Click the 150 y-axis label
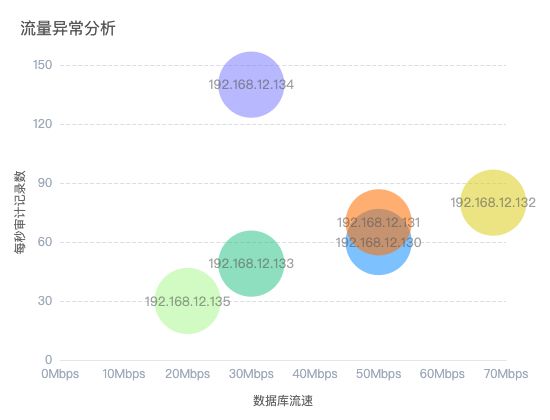550x420 pixels. click(x=42, y=65)
